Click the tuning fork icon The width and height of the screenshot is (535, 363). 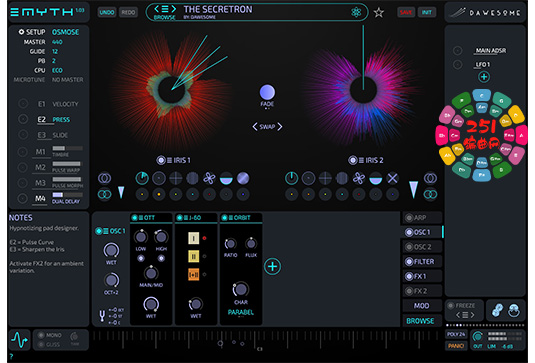(x=102, y=316)
